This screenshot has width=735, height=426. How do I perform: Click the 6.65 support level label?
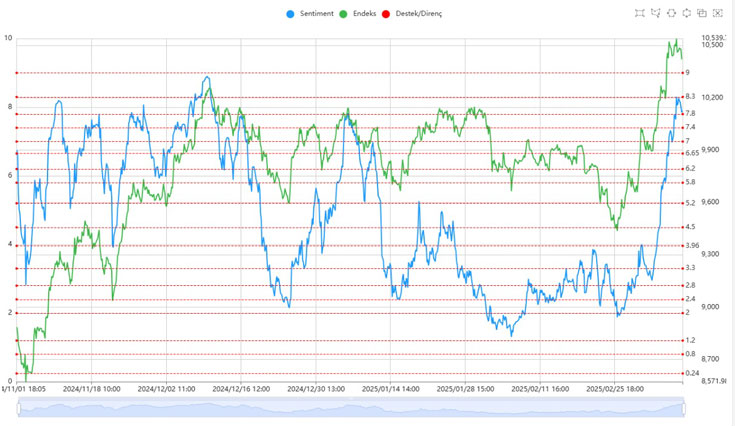click(692, 153)
